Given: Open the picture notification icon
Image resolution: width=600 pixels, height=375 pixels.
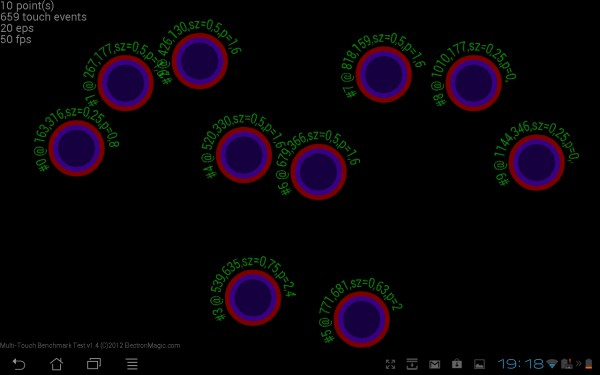Looking at the screenshot, I should [479, 364].
